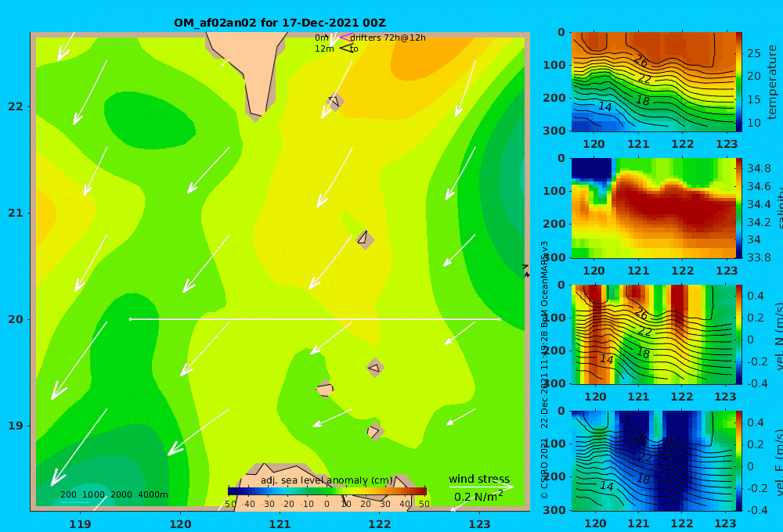Viewport: 783px width, 532px height.
Task: Click the plot title OM_af02an02 for 17-Dec-2021 00Z
Action: [280, 23]
